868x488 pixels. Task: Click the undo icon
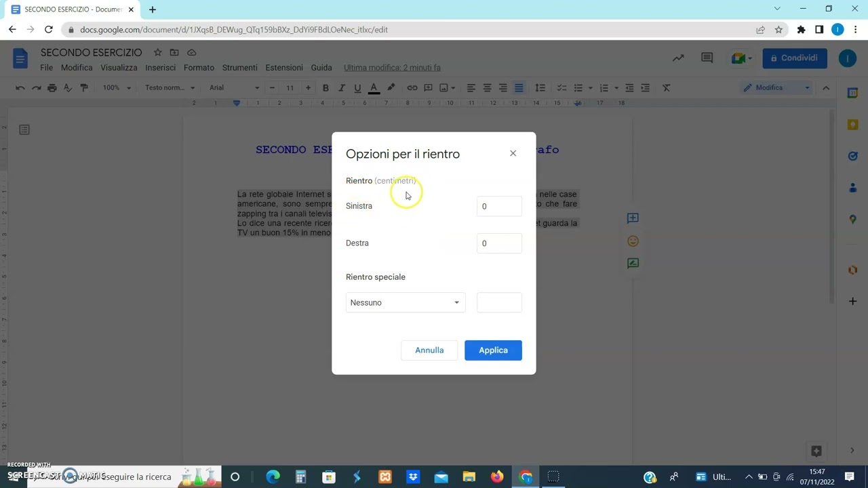click(x=20, y=87)
